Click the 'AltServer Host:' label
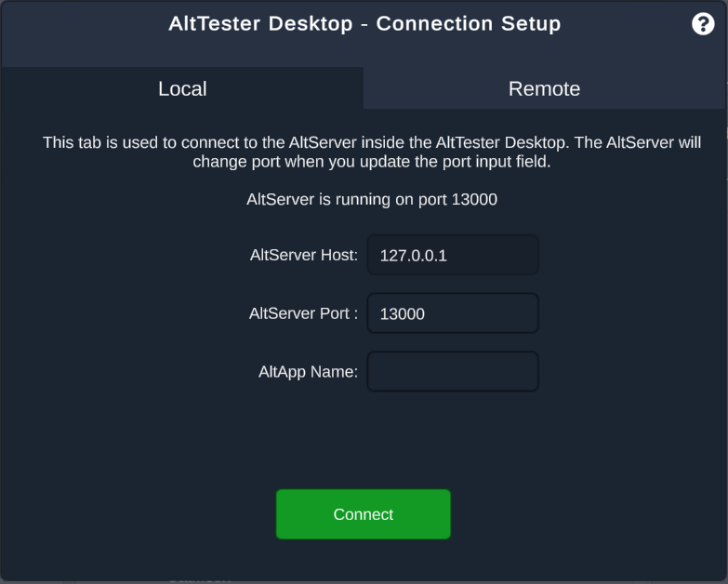Image resolution: width=728 pixels, height=584 pixels. pos(304,255)
